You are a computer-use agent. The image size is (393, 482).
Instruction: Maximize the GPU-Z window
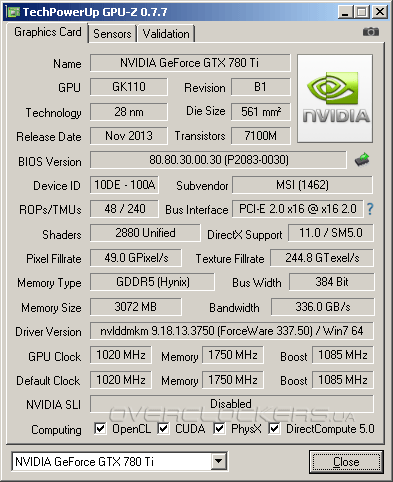pos(362,12)
